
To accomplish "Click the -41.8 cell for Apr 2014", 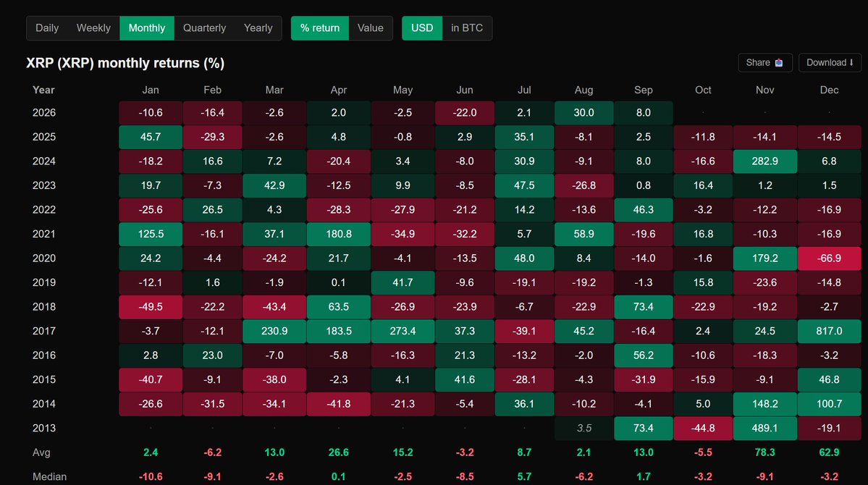I will point(339,404).
